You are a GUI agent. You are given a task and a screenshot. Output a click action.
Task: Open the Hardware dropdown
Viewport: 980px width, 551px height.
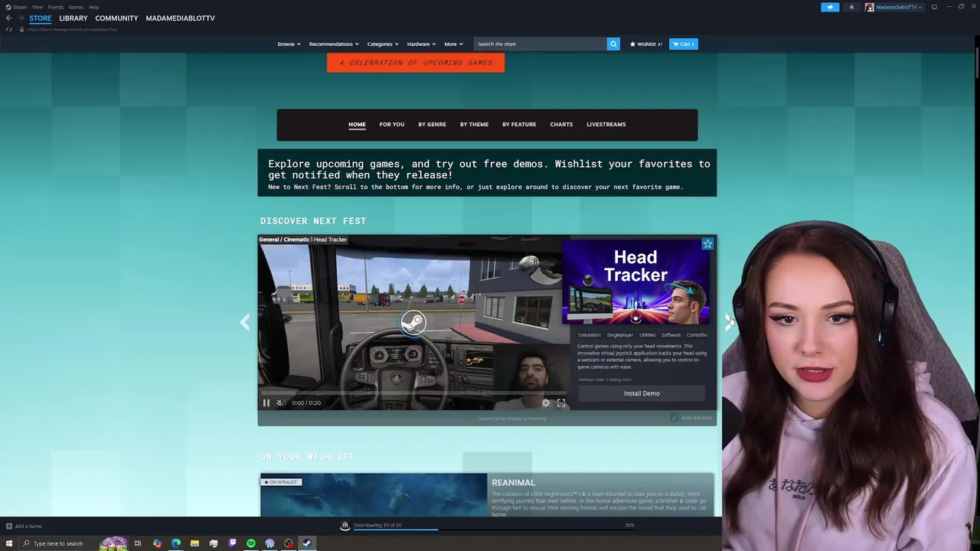pyautogui.click(x=421, y=44)
